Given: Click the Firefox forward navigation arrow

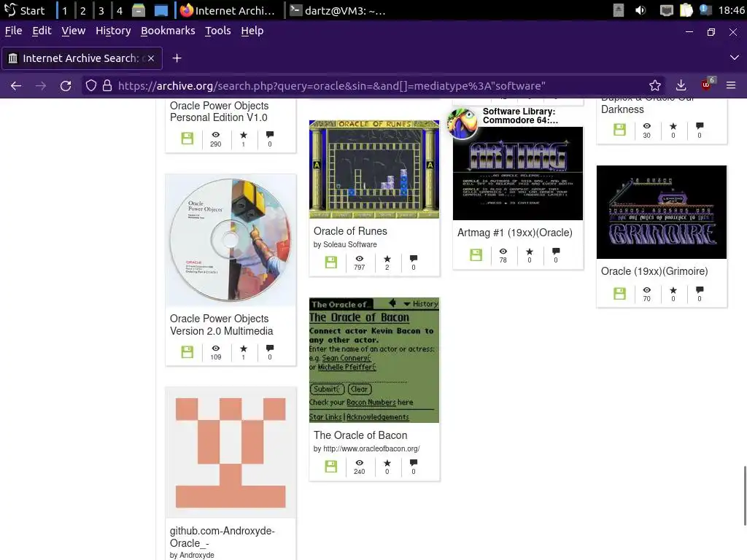Looking at the screenshot, I should tap(41, 86).
